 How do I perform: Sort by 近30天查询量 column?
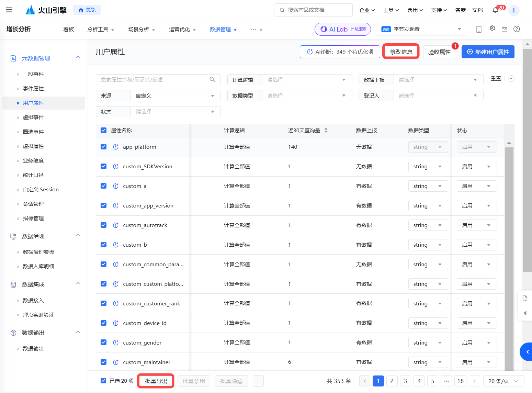(x=326, y=130)
